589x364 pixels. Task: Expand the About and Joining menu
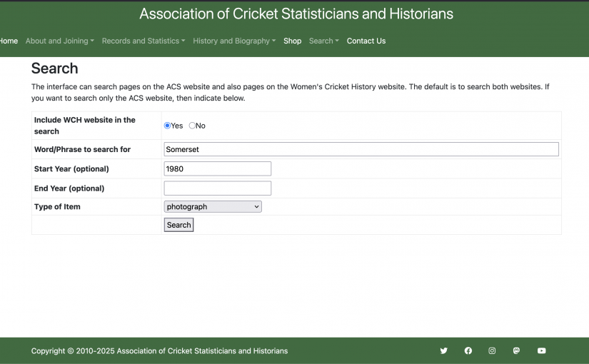[60, 41]
